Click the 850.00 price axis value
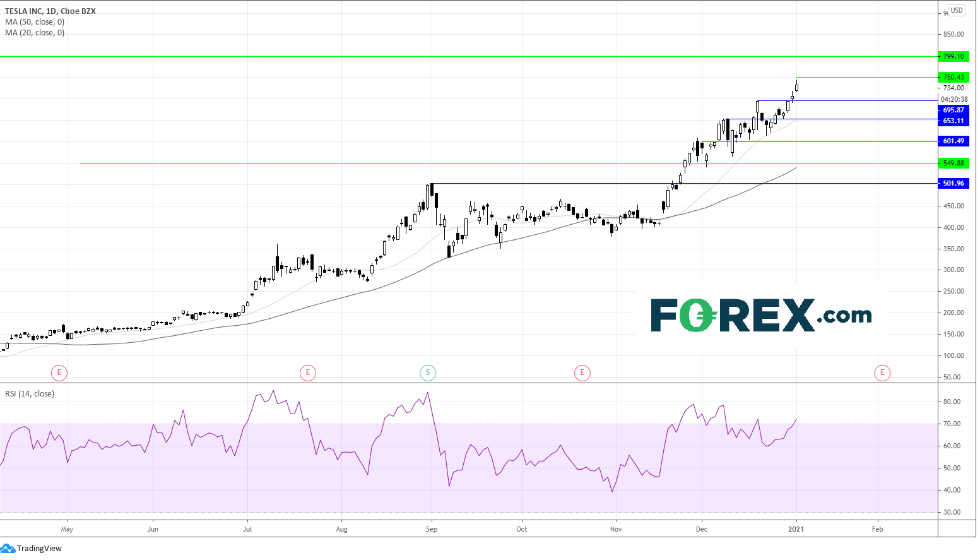980x560 pixels. click(953, 35)
